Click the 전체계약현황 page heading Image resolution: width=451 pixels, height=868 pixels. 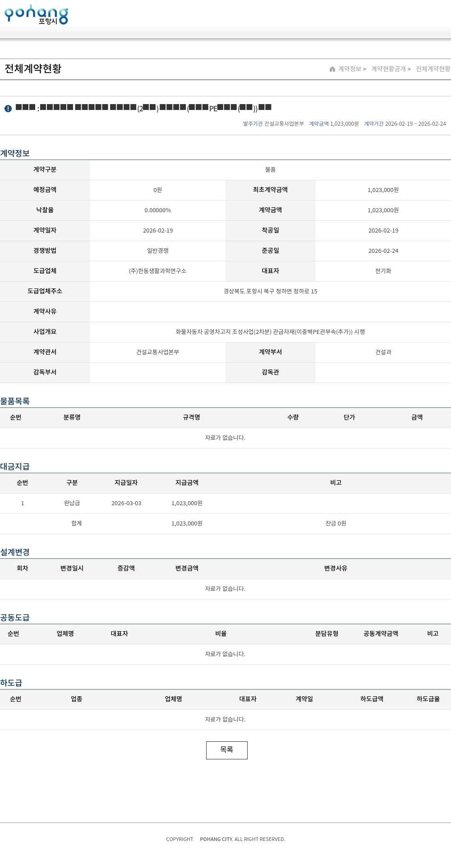click(x=33, y=69)
